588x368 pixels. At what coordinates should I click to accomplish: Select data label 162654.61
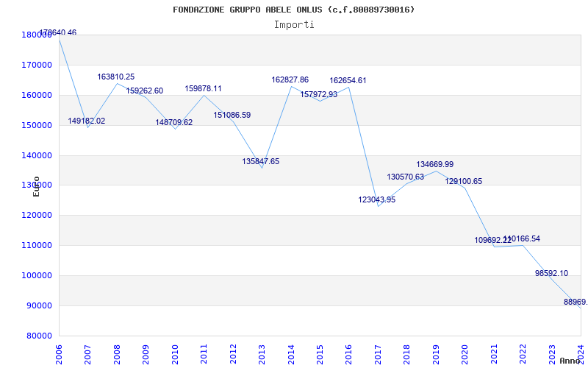point(348,81)
